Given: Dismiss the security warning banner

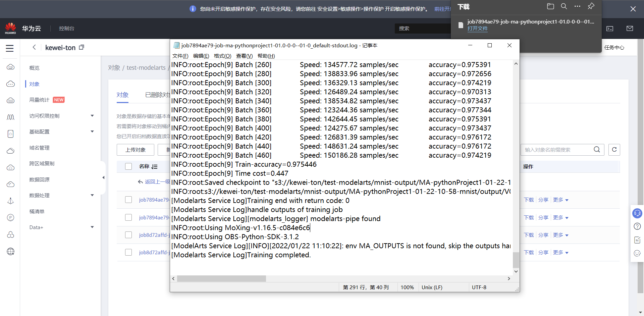Looking at the screenshot, I should tap(633, 9).
